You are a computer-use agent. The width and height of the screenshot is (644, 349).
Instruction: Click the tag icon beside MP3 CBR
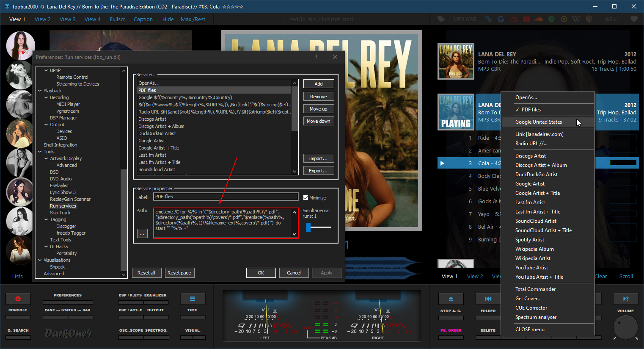(x=441, y=19)
